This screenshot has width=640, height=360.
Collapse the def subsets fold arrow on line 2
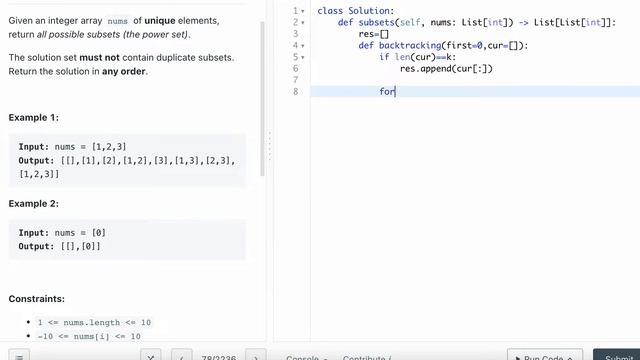pos(302,23)
